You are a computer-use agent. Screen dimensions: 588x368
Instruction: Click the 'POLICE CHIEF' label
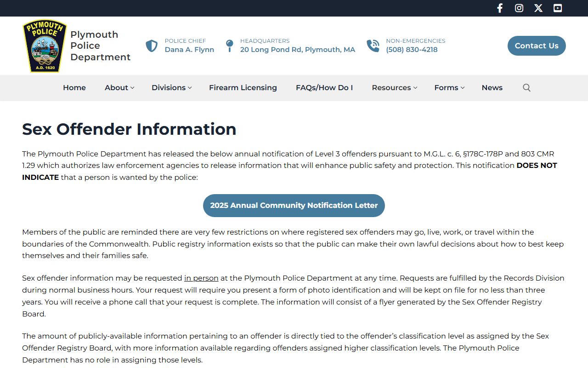[186, 41]
